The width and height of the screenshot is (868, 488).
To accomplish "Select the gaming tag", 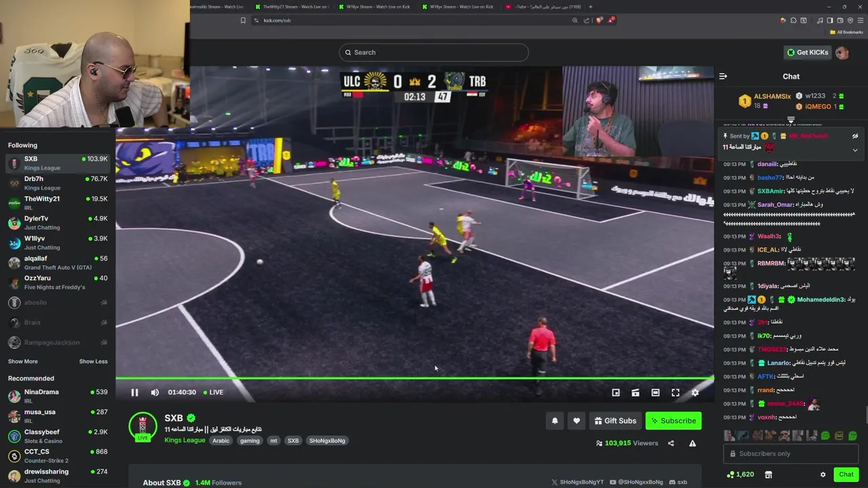I will pyautogui.click(x=250, y=441).
